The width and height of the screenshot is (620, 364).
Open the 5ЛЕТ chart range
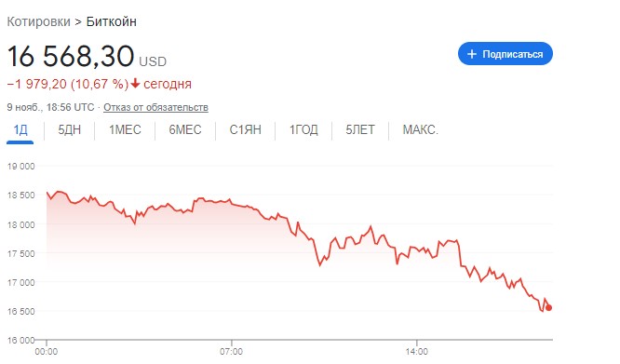tap(360, 129)
